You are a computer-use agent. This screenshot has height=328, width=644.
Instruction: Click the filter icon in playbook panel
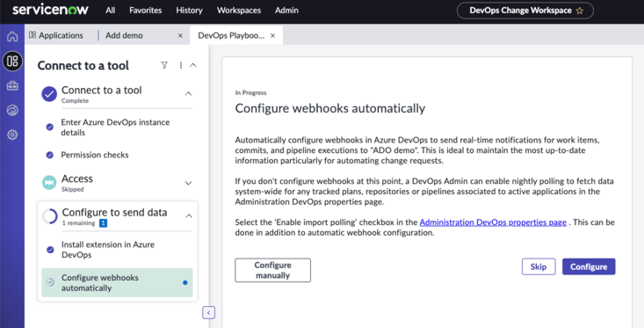164,65
